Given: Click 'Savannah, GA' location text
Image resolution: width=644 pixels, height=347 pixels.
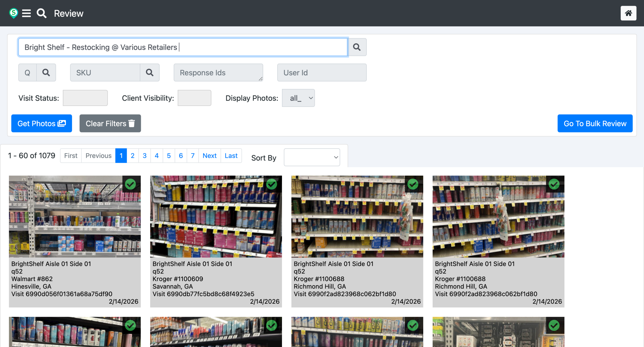Looking at the screenshot, I should 173,286.
